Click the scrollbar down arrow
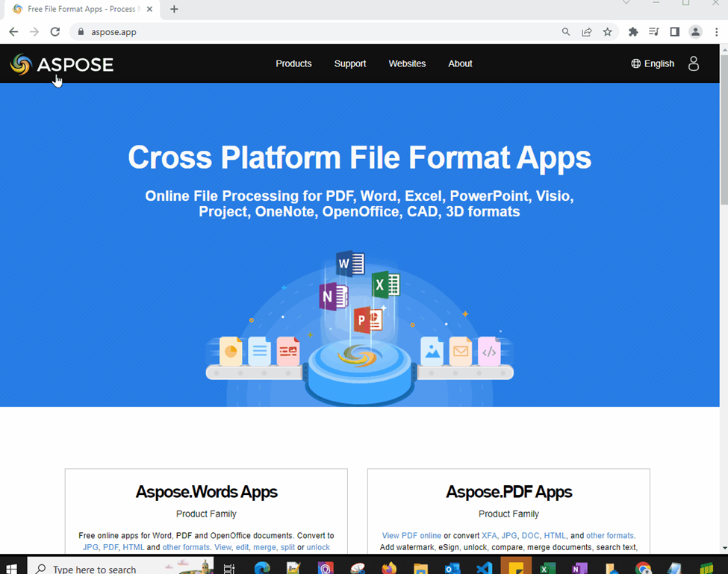 pos(724,548)
